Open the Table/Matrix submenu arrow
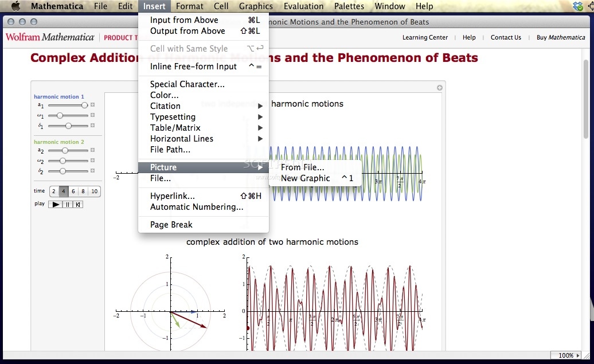This screenshot has width=594, height=364. pos(261,128)
